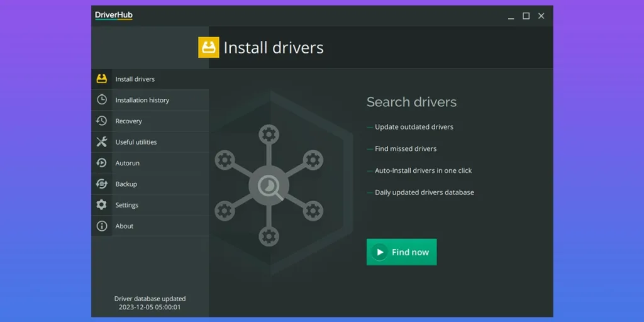Click the Install drivers sidebar icon
644x322 pixels.
click(101, 79)
